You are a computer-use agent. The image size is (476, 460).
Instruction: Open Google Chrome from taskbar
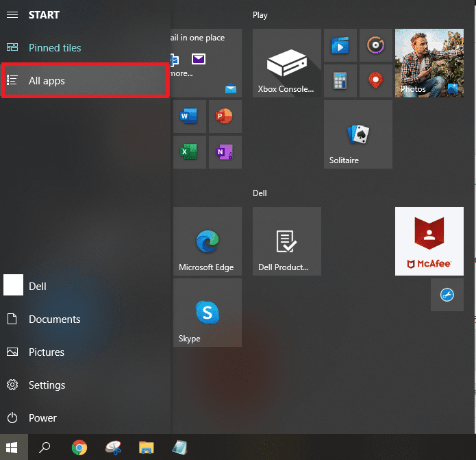(79, 447)
